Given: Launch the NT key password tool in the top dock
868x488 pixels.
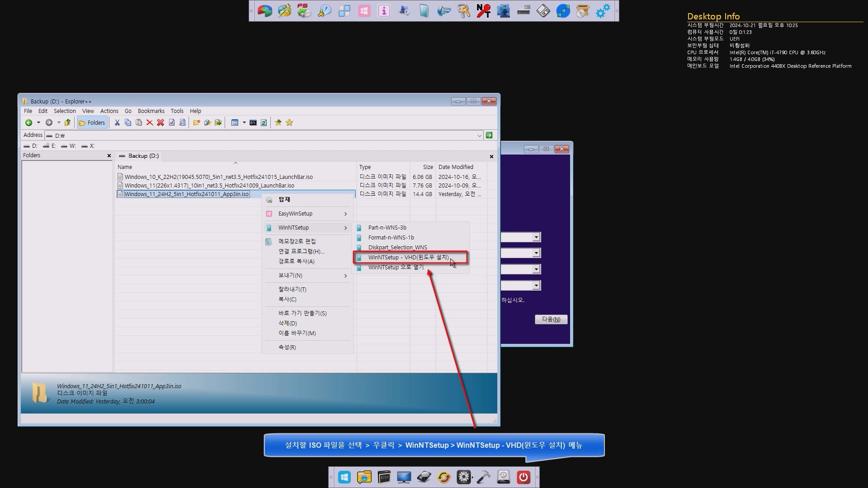Looking at the screenshot, I should pyautogui.click(x=483, y=11).
